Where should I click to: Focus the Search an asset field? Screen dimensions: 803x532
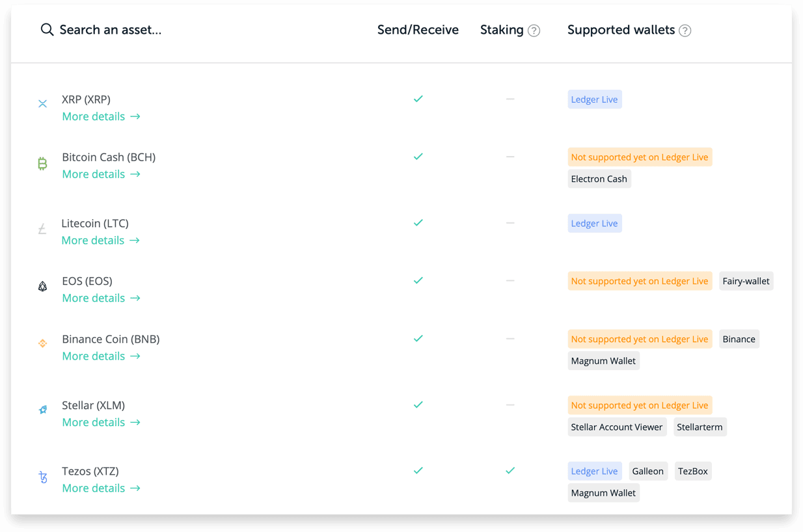pos(111,30)
